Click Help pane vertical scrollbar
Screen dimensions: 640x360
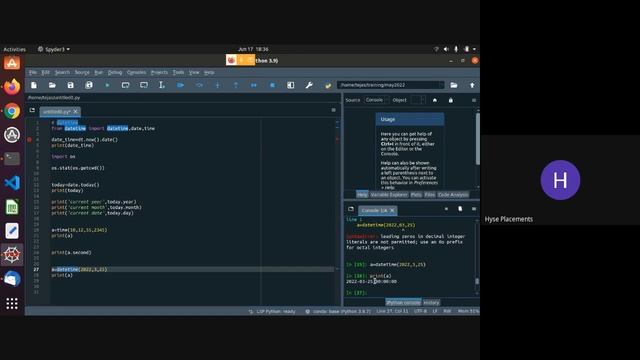478,139
